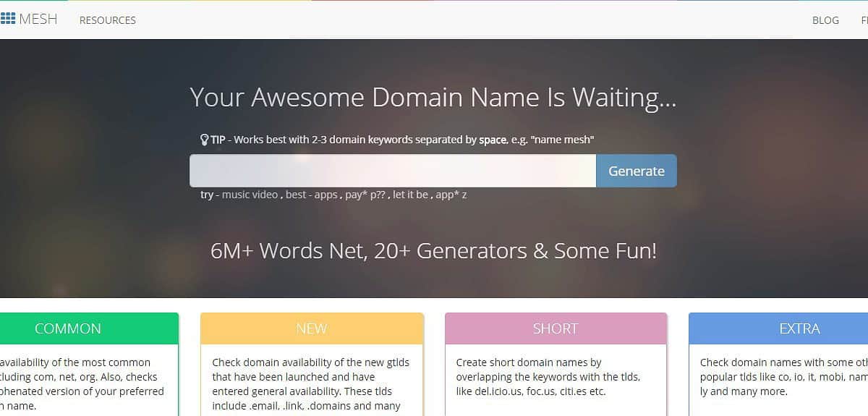
Task: Select the green COMMON card header
Action: coord(89,328)
